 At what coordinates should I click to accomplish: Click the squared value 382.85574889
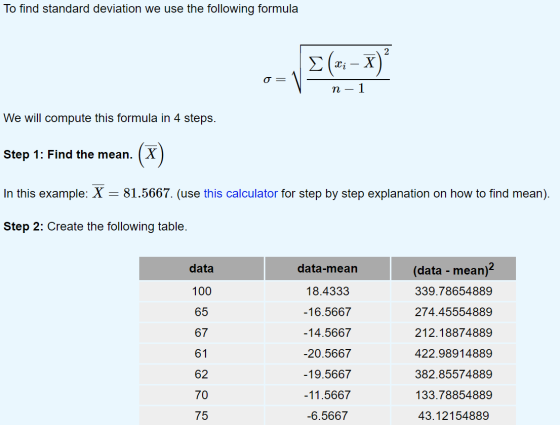click(x=454, y=374)
